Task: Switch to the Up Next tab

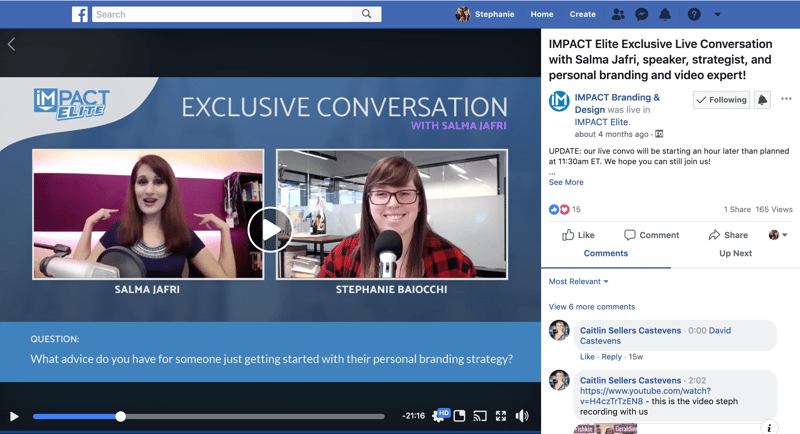Action: pyautogui.click(x=735, y=253)
